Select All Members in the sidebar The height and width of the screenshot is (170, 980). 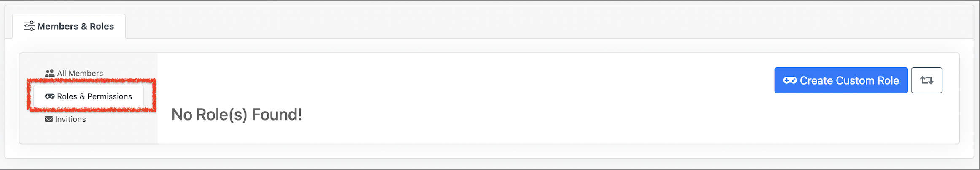(x=74, y=73)
